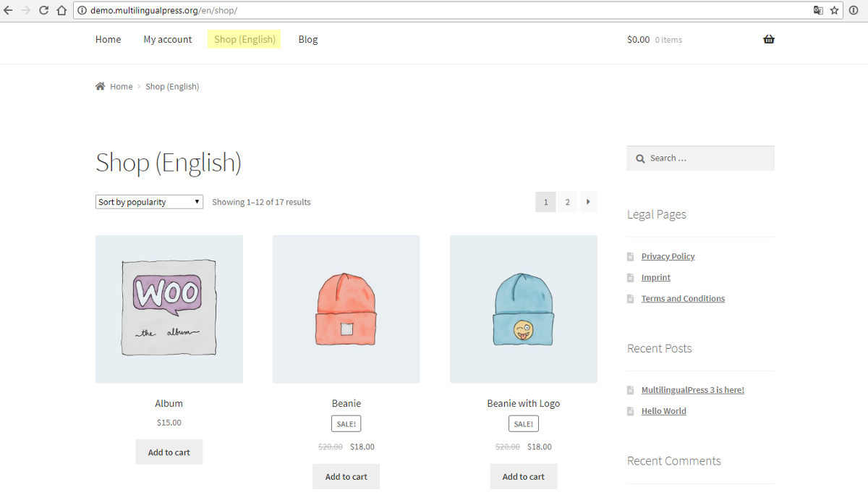Click the page icon beside Privacy Policy

point(630,256)
